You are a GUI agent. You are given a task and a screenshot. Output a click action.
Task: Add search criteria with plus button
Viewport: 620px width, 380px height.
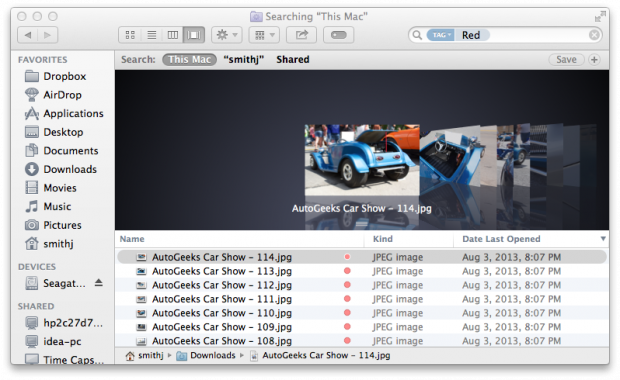594,60
